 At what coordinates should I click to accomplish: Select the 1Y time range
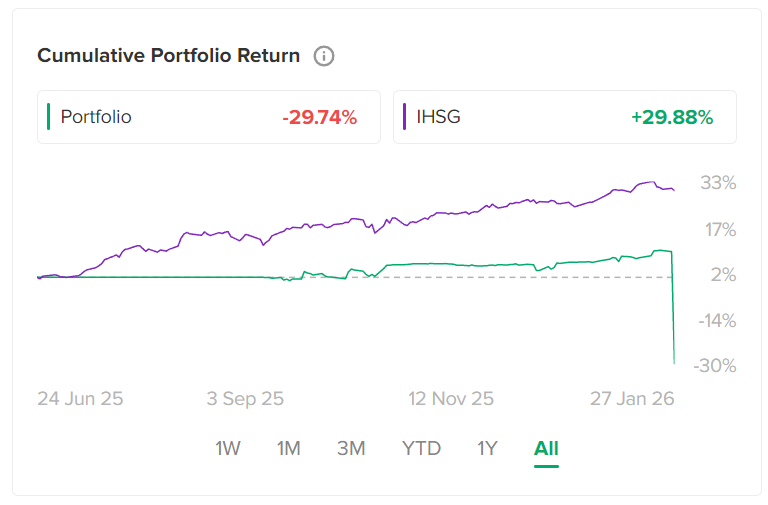487,448
